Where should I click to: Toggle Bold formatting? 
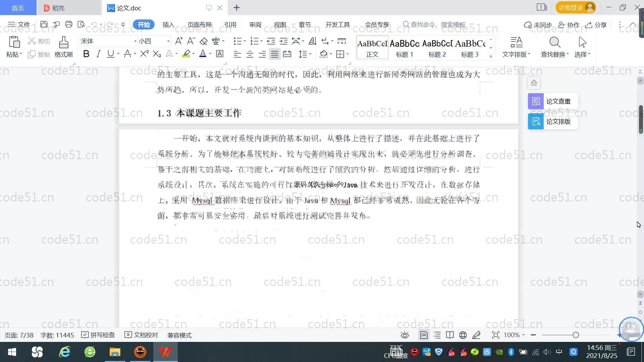(86, 54)
